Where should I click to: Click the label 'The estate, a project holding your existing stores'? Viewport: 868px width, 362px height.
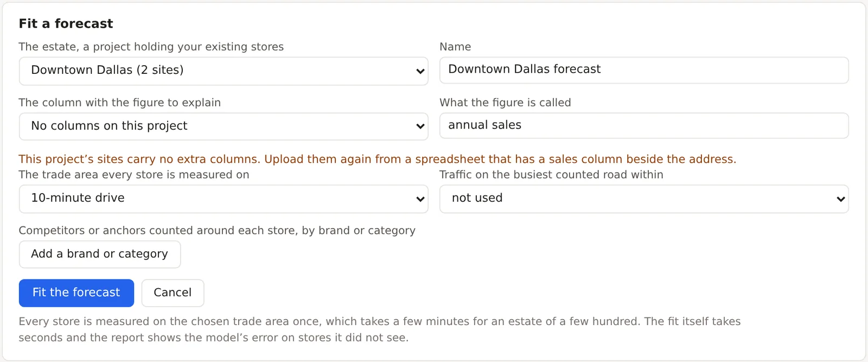151,47
